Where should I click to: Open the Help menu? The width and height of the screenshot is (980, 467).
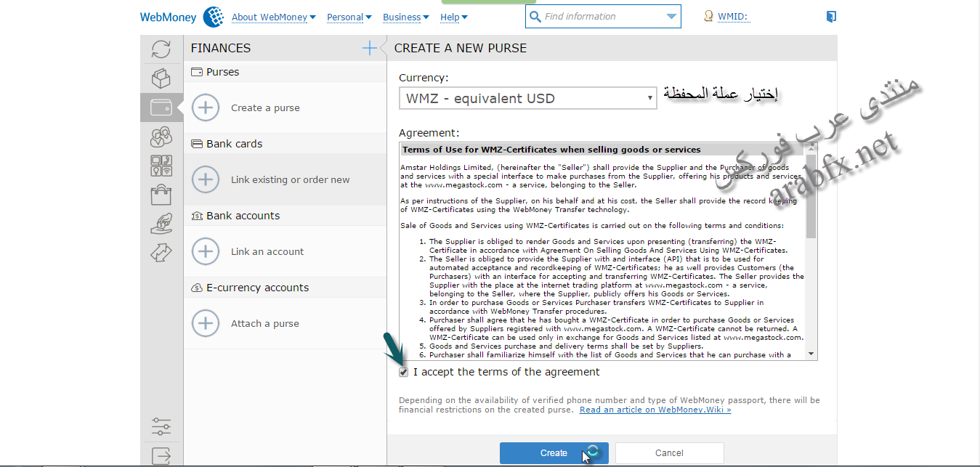pyautogui.click(x=454, y=17)
